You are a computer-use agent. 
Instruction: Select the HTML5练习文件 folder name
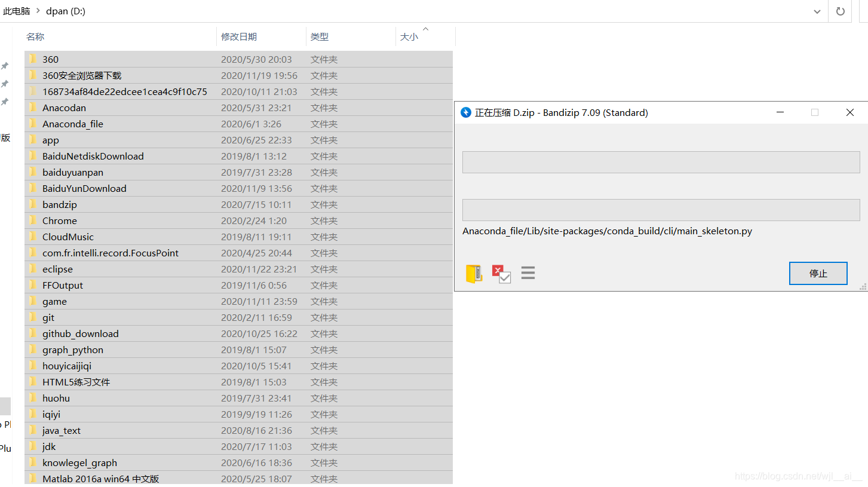[x=76, y=382]
